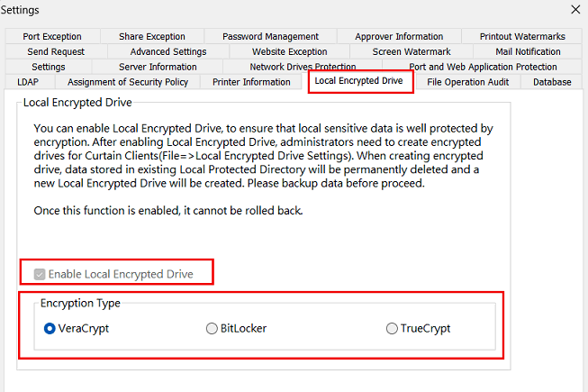Pick TrueCrypt encryption type

[x=392, y=329]
